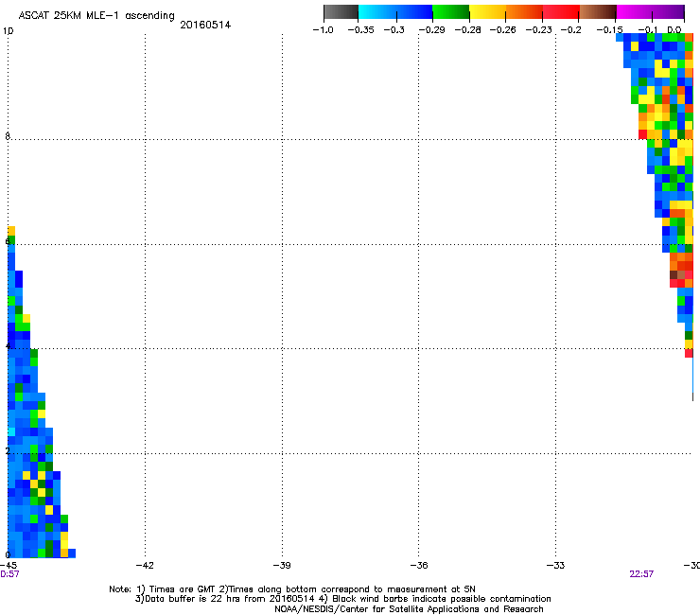This screenshot has height=615, width=700.
Task: Click the latitude axis label 0
Action: pos(8,555)
